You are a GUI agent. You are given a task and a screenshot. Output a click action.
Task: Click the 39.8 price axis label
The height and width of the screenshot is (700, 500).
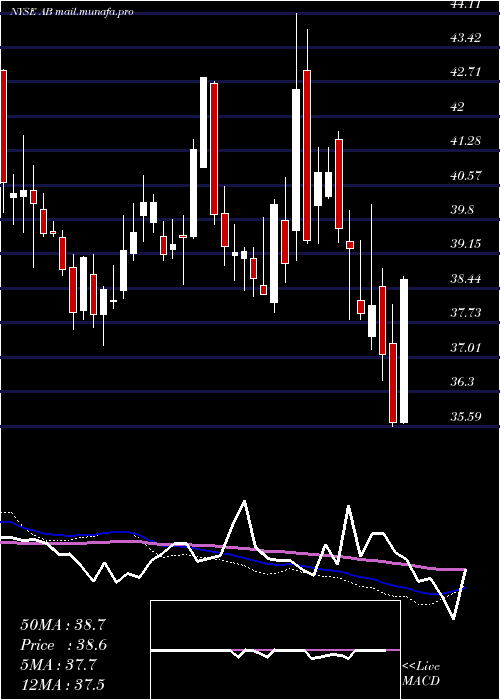(x=462, y=210)
